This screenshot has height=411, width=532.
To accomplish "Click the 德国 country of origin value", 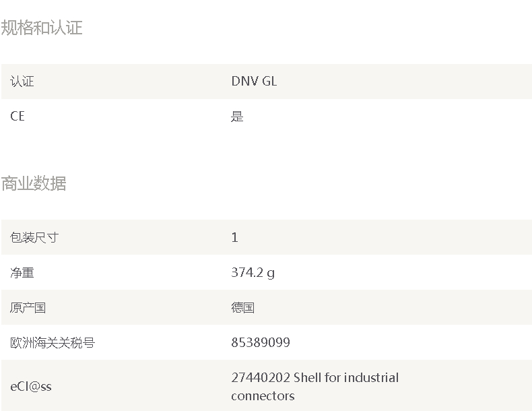I will (242, 308).
